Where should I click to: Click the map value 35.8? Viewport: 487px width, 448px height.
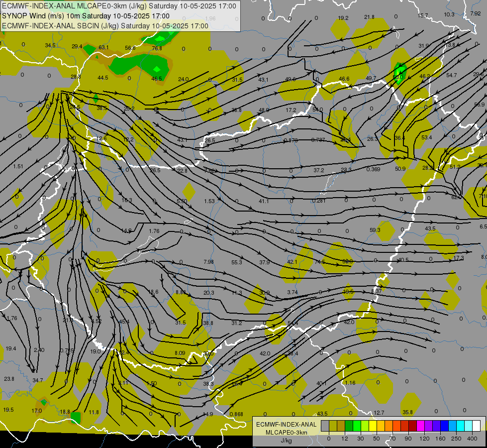tap(407, 412)
